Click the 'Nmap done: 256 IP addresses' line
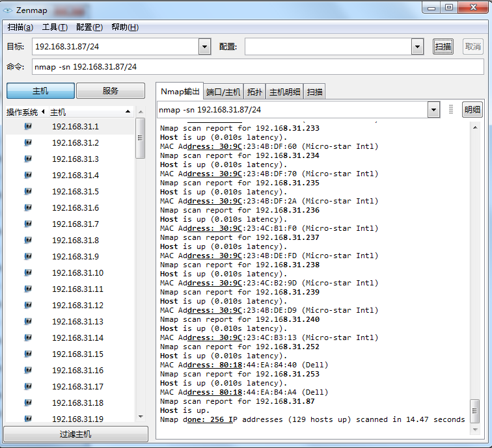 click(312, 419)
